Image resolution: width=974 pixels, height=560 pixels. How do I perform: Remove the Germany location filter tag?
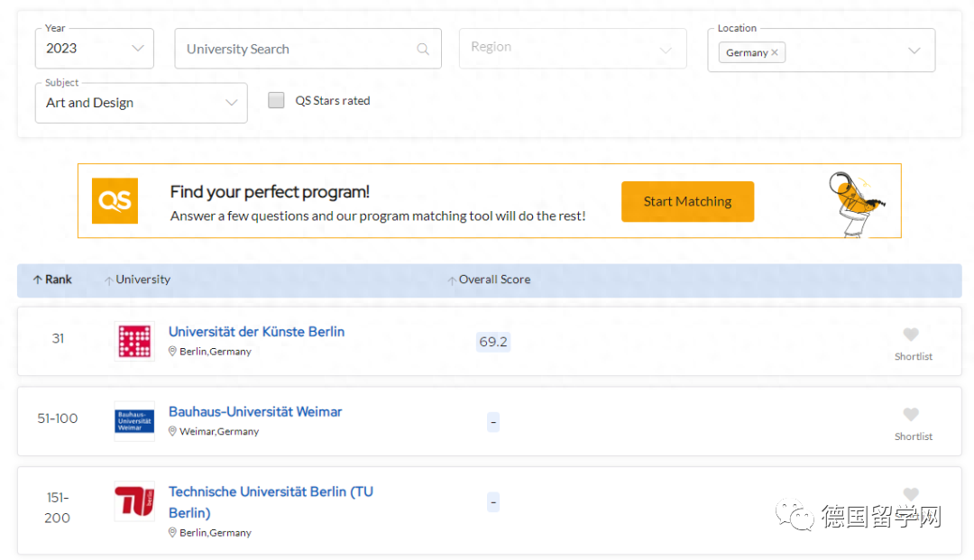(775, 52)
